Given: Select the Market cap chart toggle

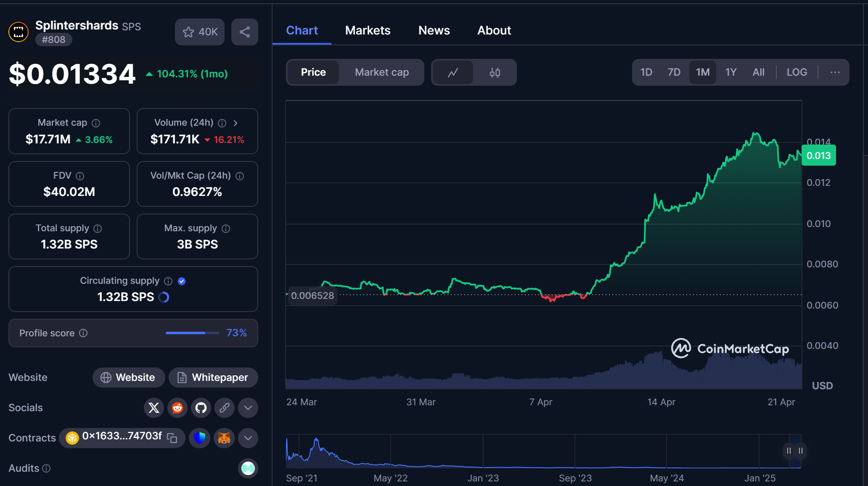Looking at the screenshot, I should coord(382,72).
